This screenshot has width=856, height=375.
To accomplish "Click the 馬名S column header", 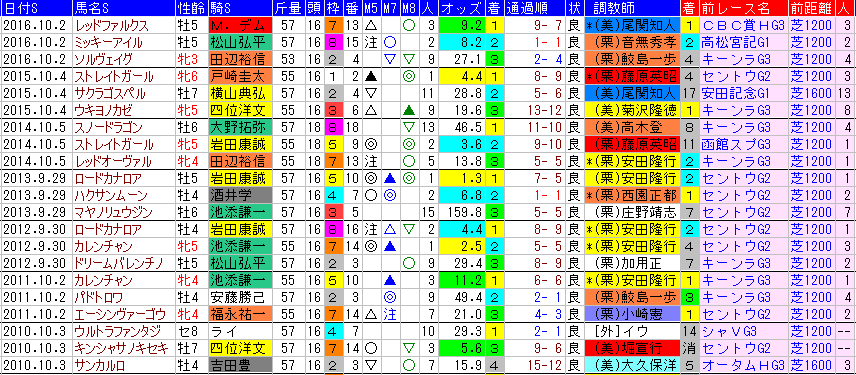I will 123,9.
